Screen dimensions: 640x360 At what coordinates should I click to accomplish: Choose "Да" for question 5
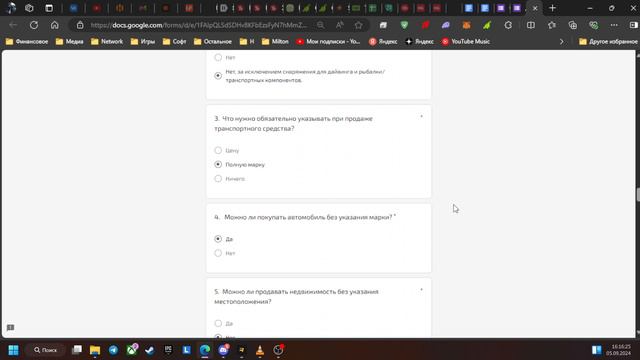coord(218,323)
